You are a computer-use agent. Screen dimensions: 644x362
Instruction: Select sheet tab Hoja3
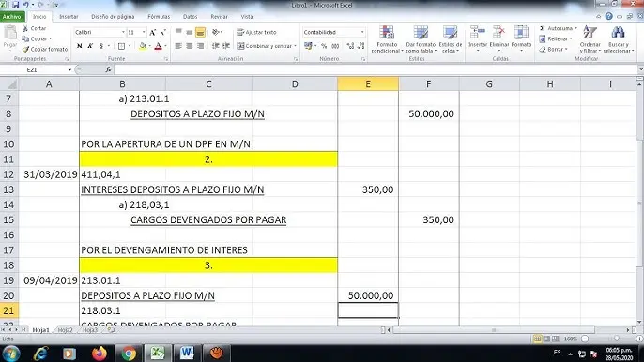[x=90, y=330]
